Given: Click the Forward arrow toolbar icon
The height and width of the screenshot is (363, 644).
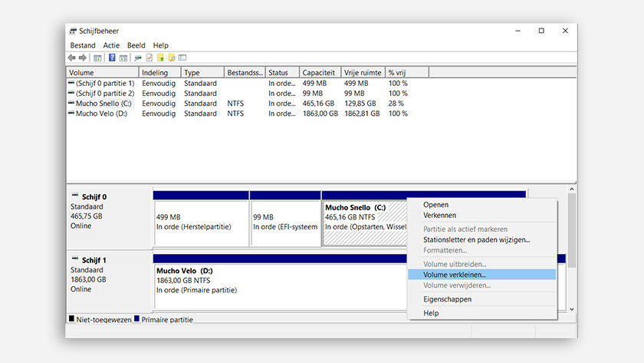Looking at the screenshot, I should coord(83,58).
